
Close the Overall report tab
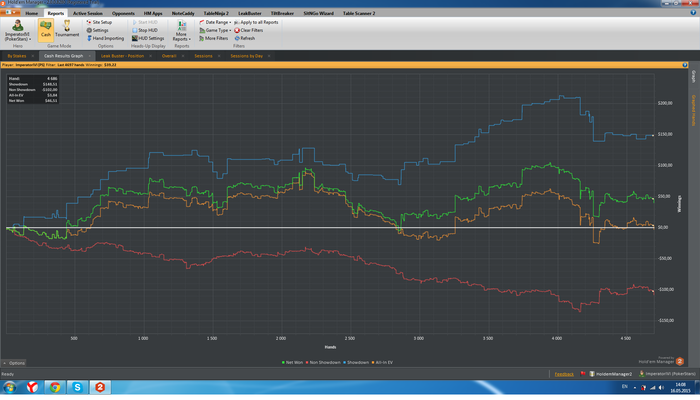pyautogui.click(x=183, y=56)
